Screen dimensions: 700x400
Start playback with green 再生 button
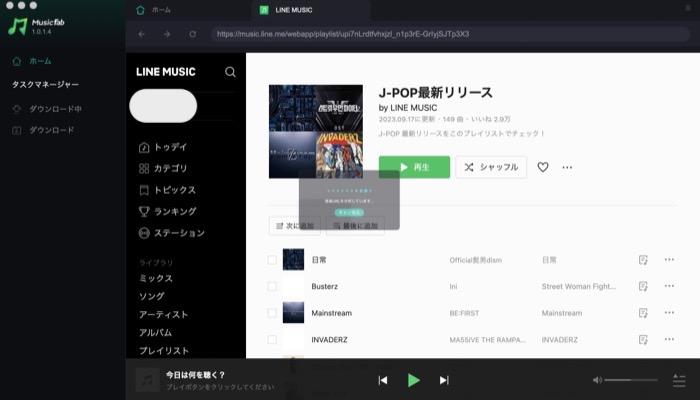(414, 167)
